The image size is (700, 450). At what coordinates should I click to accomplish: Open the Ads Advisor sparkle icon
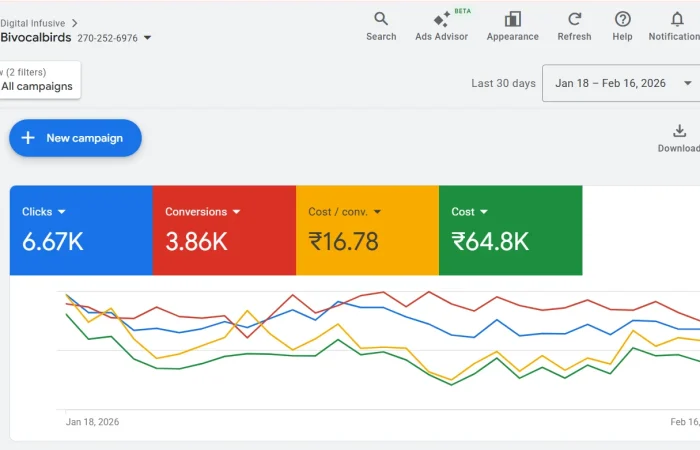point(441,20)
